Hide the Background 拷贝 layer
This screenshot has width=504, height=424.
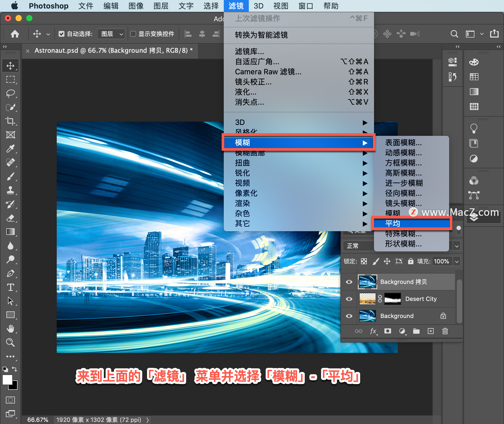(349, 282)
